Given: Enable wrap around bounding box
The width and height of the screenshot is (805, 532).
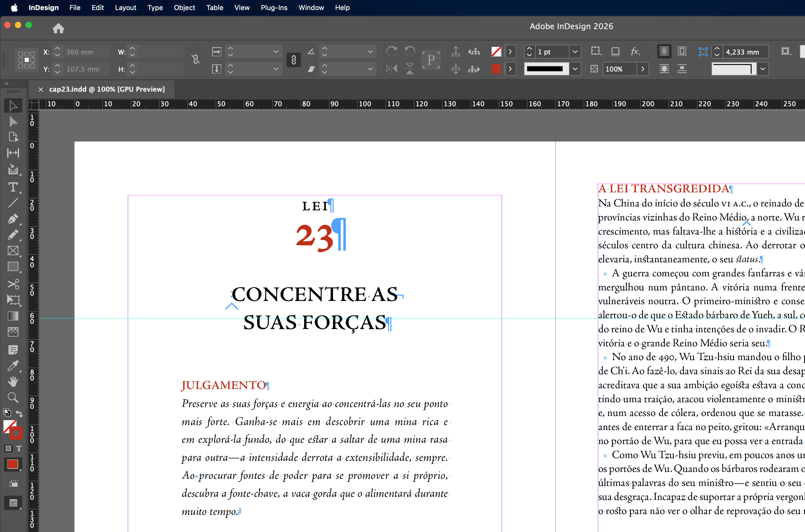Looking at the screenshot, I should (x=682, y=52).
